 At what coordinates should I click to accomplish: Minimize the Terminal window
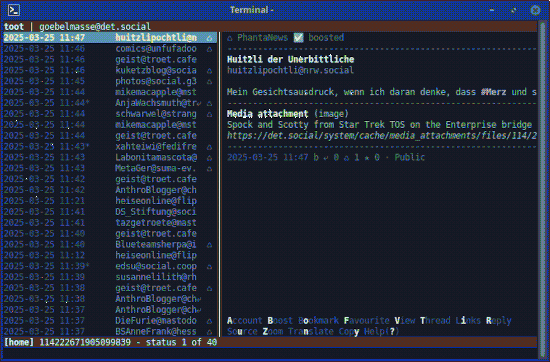(x=492, y=10)
